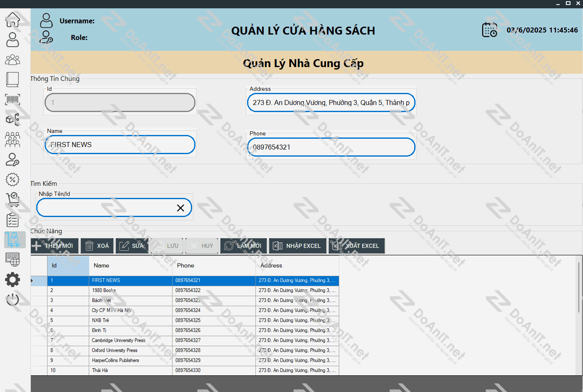
Task: Clear the search box with X
Action: coord(180,208)
